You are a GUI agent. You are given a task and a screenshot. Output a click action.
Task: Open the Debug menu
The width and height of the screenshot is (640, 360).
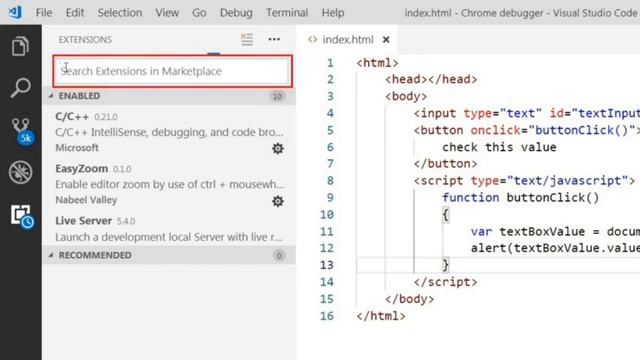coord(236,13)
